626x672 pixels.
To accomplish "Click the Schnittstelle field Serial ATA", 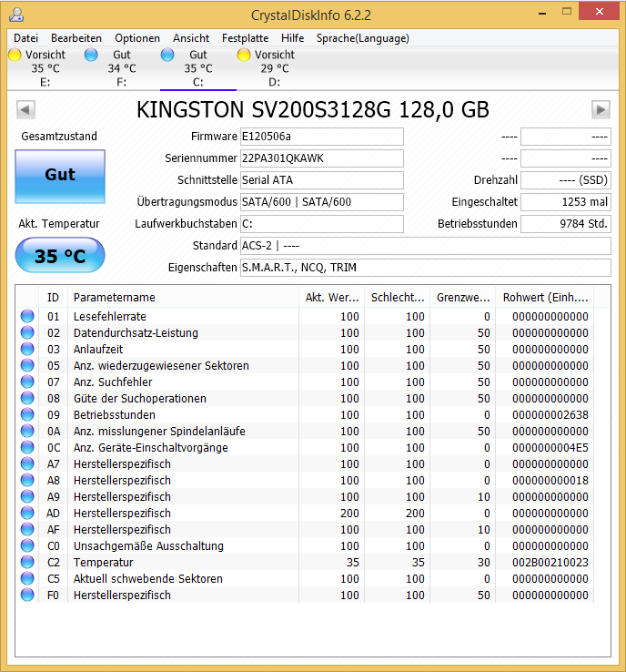I will (321, 180).
